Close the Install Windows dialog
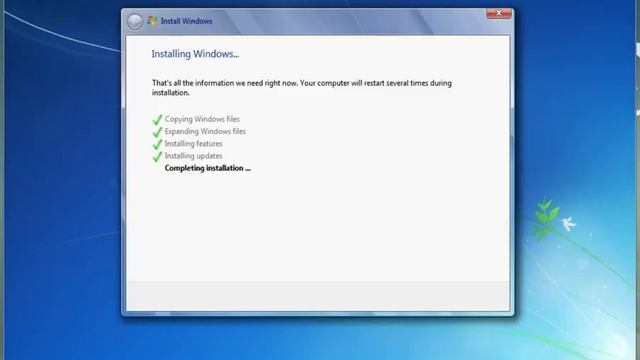640x360 pixels. (x=499, y=13)
